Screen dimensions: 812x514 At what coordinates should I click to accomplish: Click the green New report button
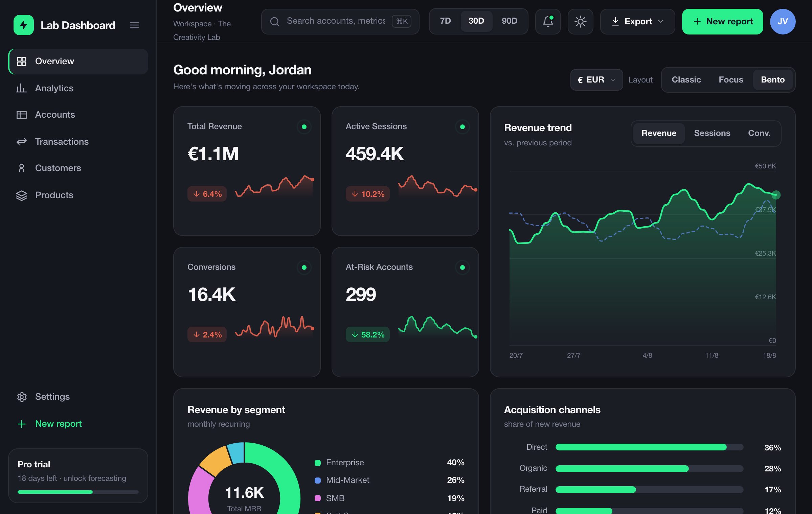[722, 22]
